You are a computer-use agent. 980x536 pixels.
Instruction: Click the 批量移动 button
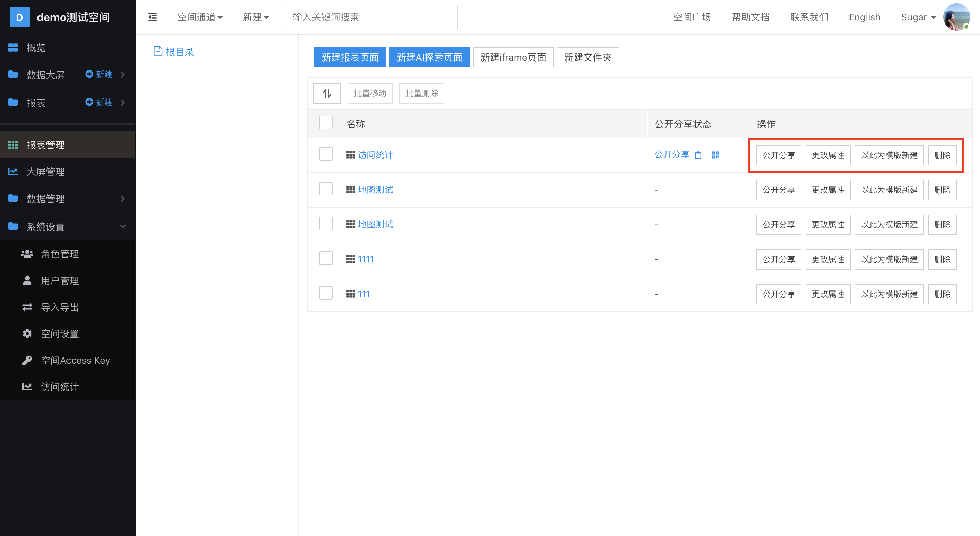370,93
